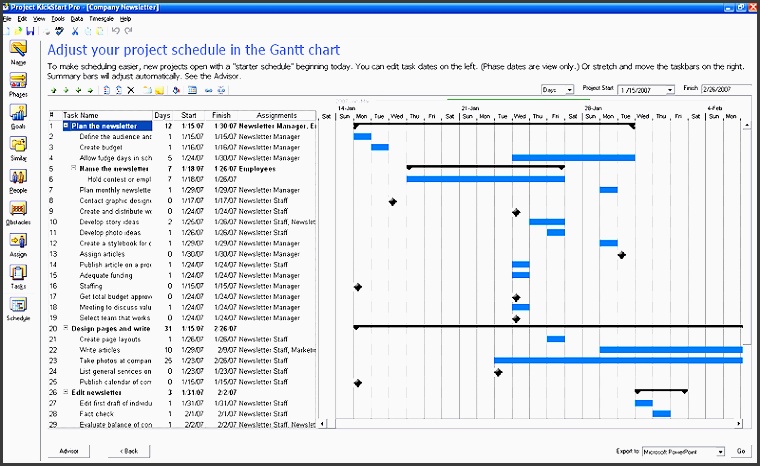Image resolution: width=760 pixels, height=466 pixels.
Task: Open the Help menu
Action: point(125,19)
